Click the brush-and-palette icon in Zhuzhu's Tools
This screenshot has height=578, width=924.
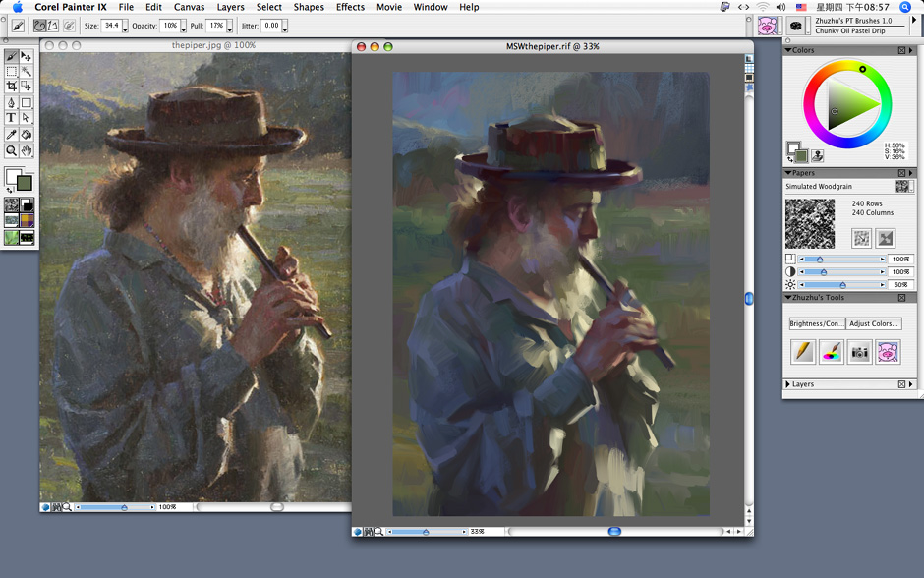coord(831,352)
